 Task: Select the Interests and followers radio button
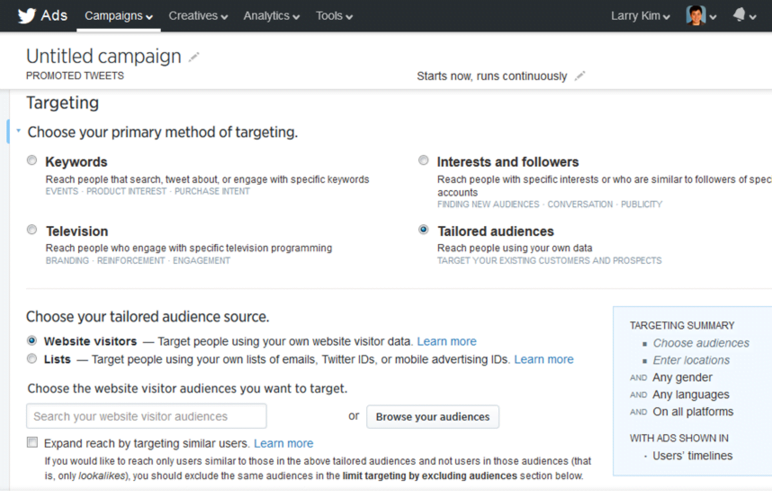(423, 161)
